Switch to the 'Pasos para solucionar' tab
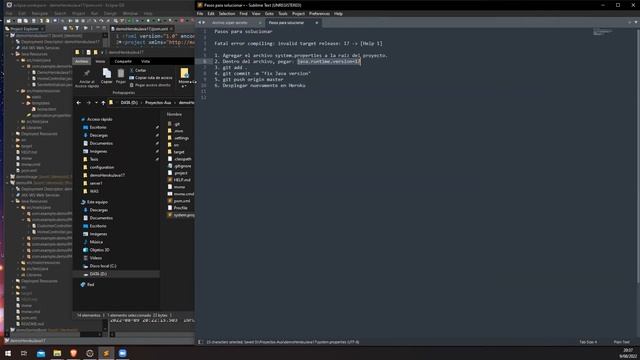This screenshot has height=360, width=640. point(287,23)
